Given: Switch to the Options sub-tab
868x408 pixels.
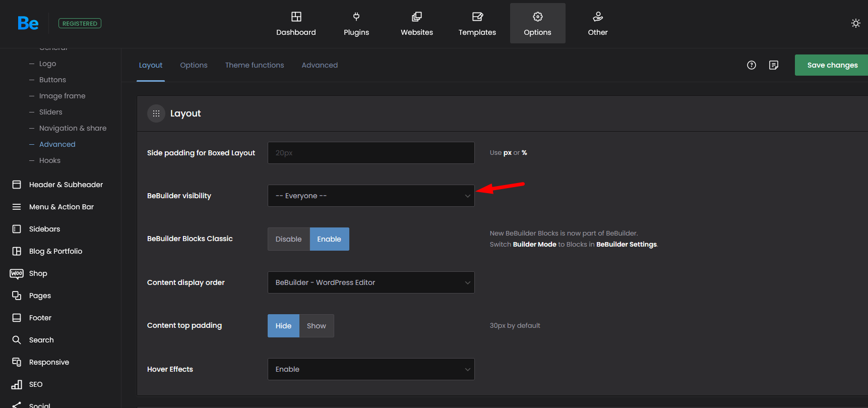Looking at the screenshot, I should point(194,65).
